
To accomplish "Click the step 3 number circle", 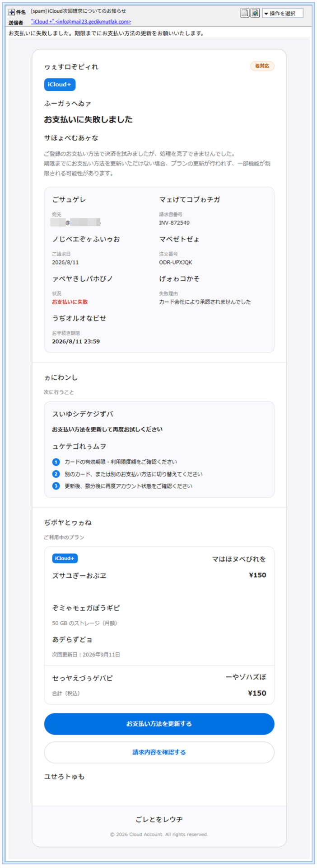I will (x=56, y=486).
